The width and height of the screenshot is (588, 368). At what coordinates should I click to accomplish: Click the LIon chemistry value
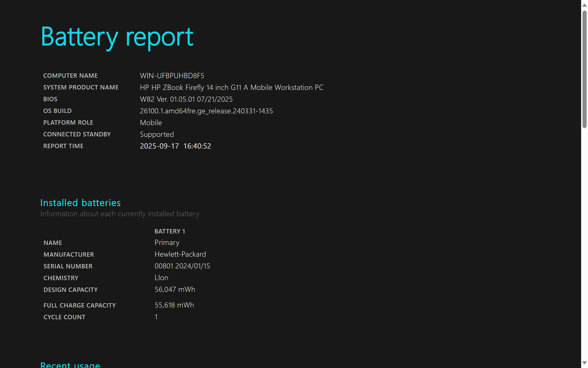[x=161, y=278]
